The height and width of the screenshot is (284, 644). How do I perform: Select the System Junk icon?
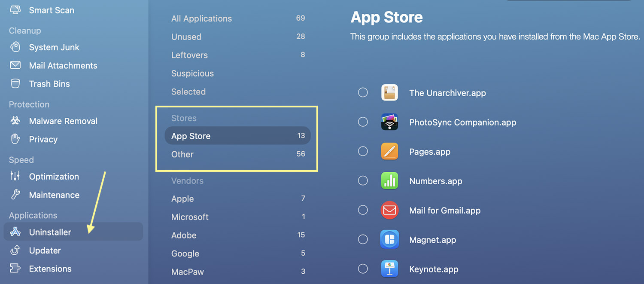point(15,47)
